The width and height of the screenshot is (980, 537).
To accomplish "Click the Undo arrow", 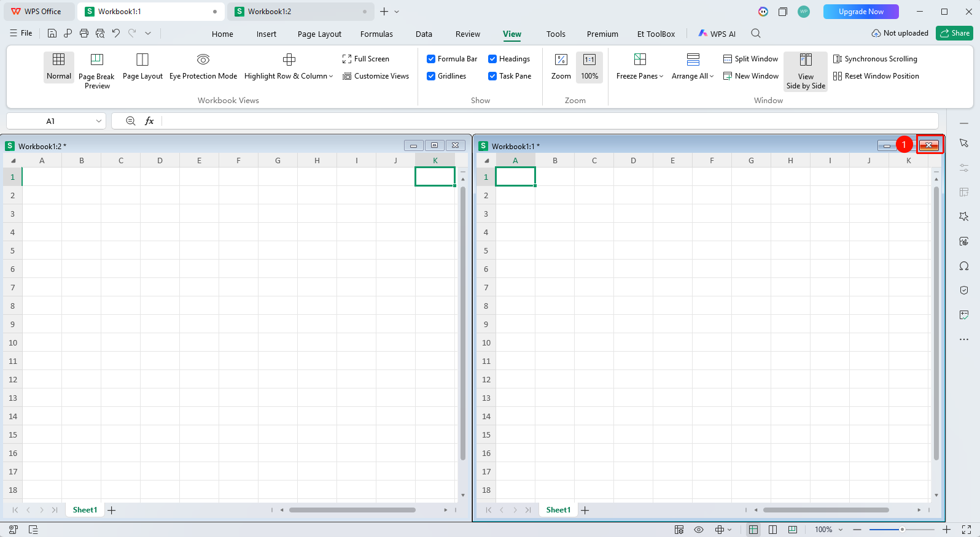I will (x=116, y=33).
